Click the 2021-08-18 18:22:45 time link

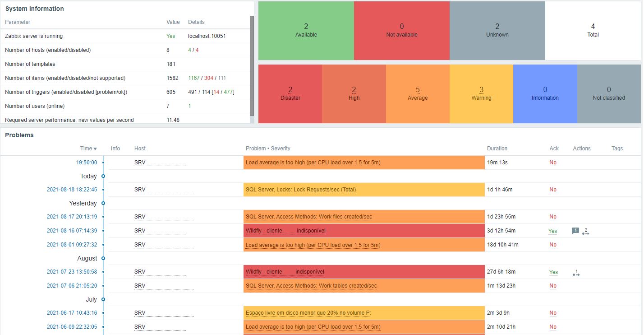[72, 190]
